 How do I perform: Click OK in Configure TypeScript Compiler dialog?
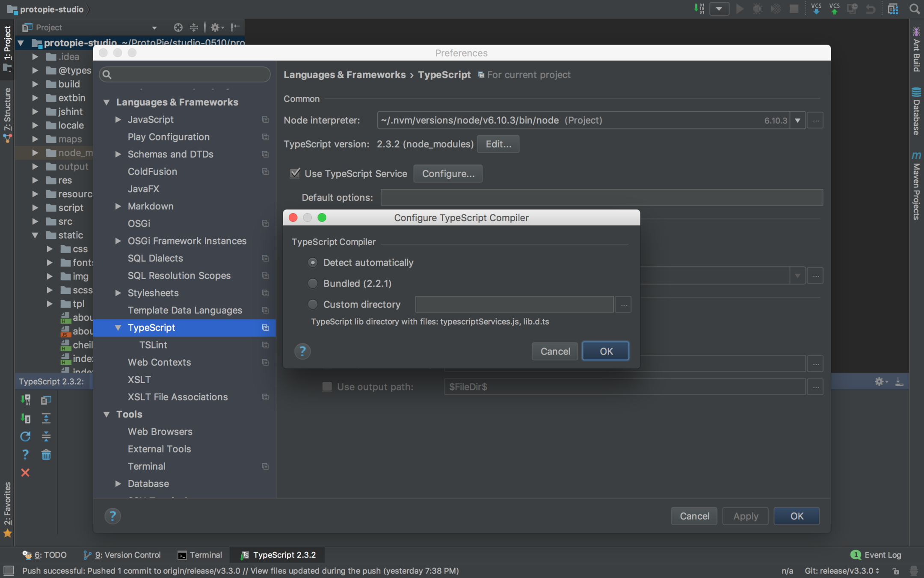pyautogui.click(x=605, y=351)
